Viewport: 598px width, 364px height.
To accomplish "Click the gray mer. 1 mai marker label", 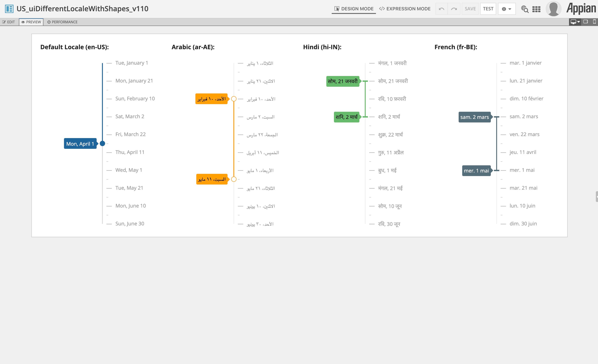I will (476, 170).
